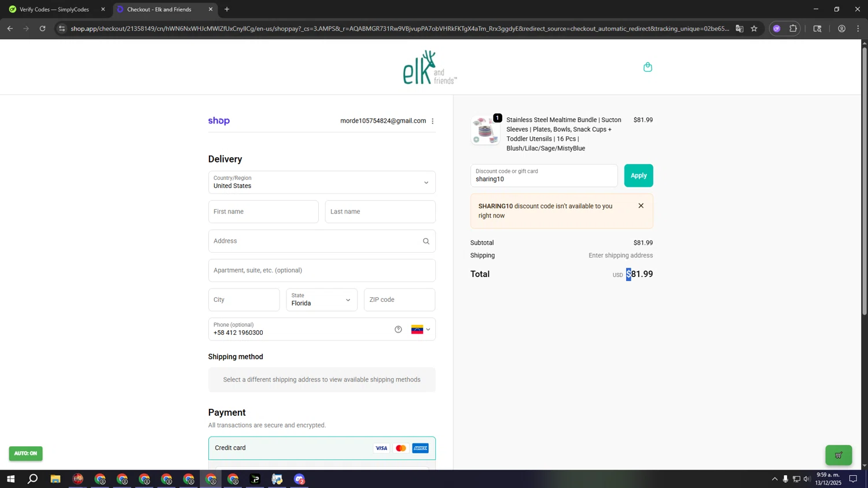Click the First name field

[263, 212]
